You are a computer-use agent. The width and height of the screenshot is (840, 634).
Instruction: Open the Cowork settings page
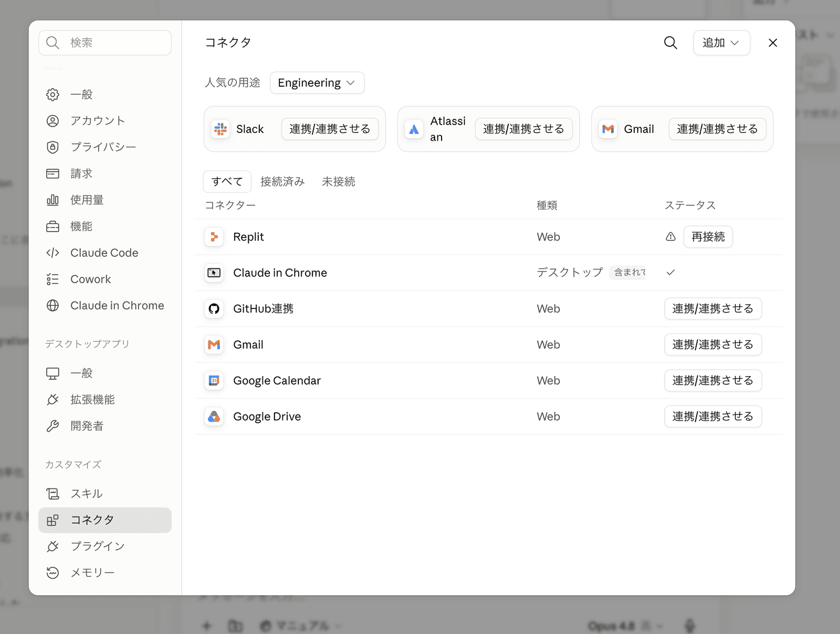tap(105, 279)
